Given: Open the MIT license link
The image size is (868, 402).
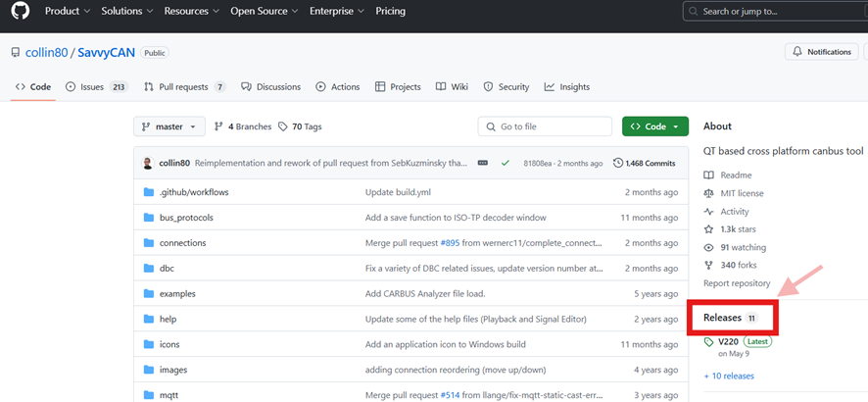Looking at the screenshot, I should (742, 193).
